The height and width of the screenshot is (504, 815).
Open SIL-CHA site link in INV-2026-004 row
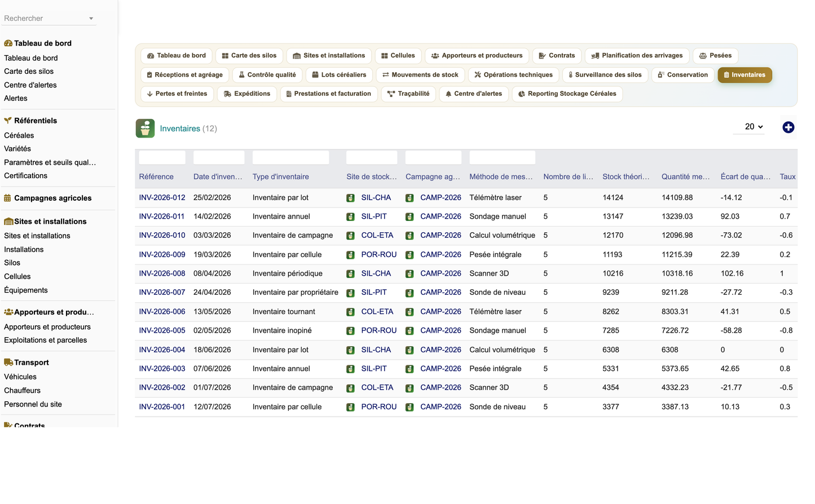coord(376,350)
